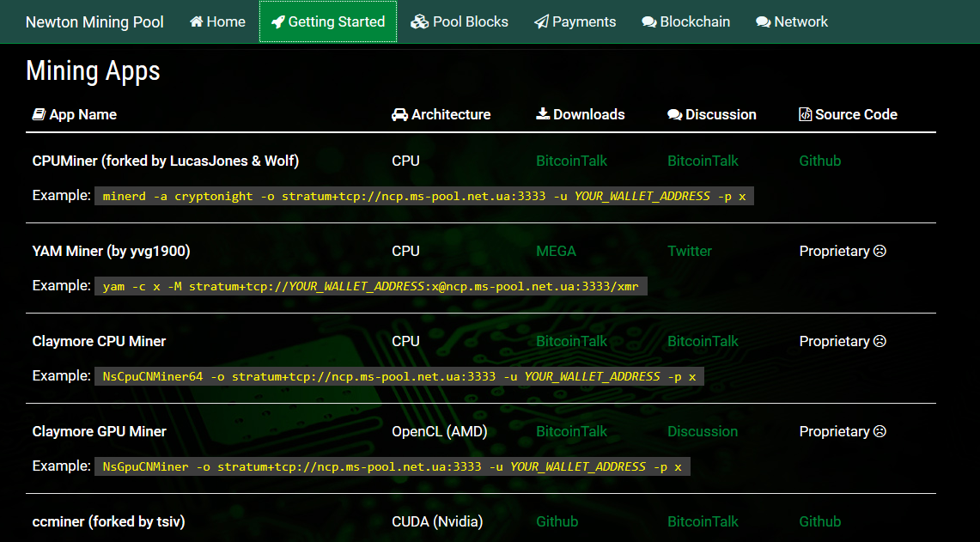Click the Mining Apps heading
The height and width of the screenshot is (542, 980).
tap(93, 71)
